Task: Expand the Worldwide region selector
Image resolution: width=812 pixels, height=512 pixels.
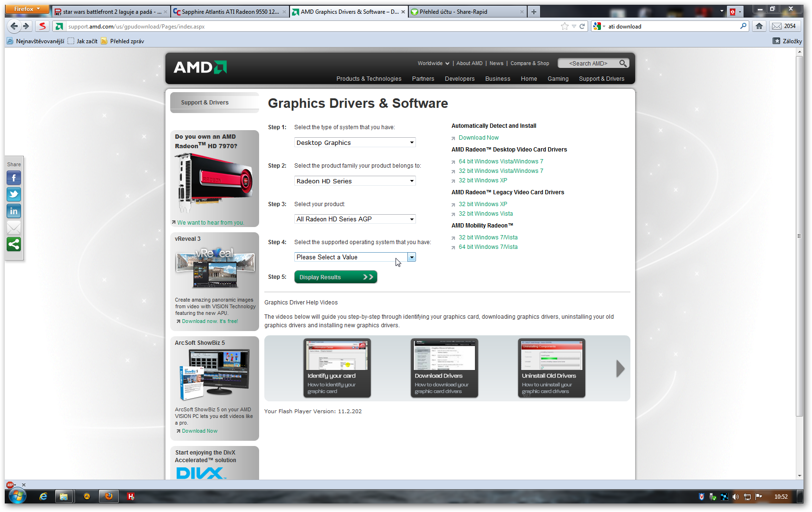Action: coord(433,63)
